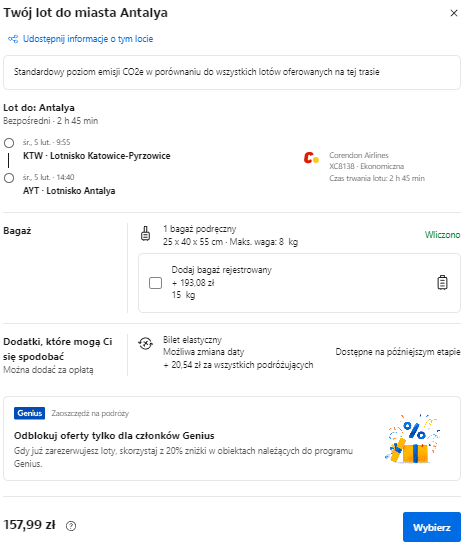The image size is (470, 548).
Task: Click the price info question mark icon
Action: (71, 526)
